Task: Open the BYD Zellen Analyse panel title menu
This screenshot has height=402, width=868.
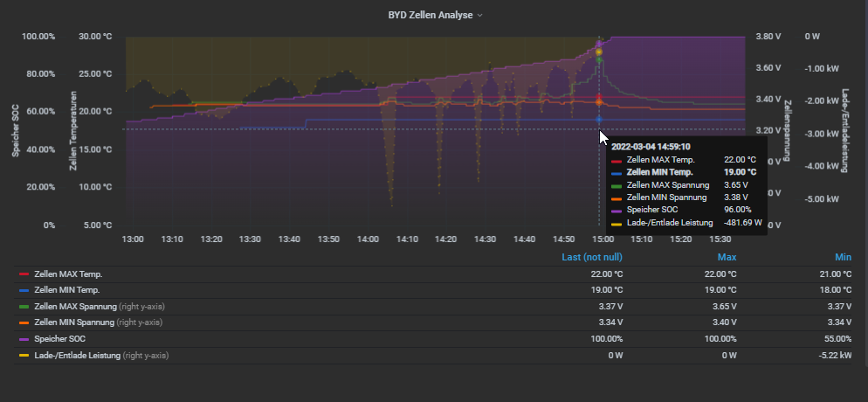Action: tap(435, 15)
